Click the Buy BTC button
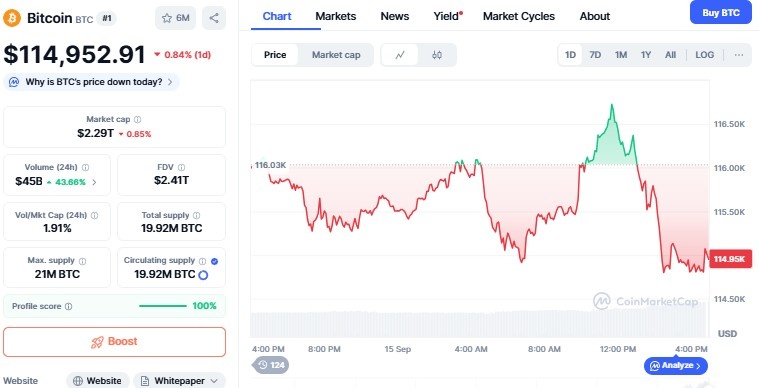759x388 pixels. (x=721, y=13)
